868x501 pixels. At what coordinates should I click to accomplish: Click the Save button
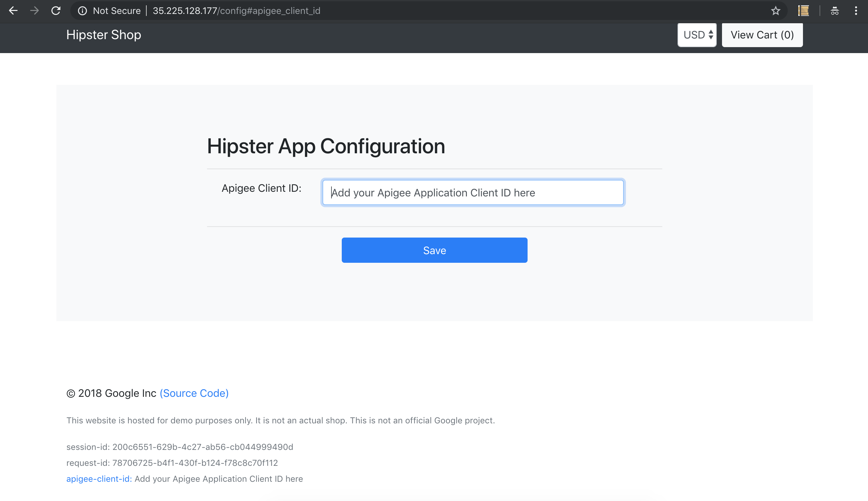click(434, 250)
